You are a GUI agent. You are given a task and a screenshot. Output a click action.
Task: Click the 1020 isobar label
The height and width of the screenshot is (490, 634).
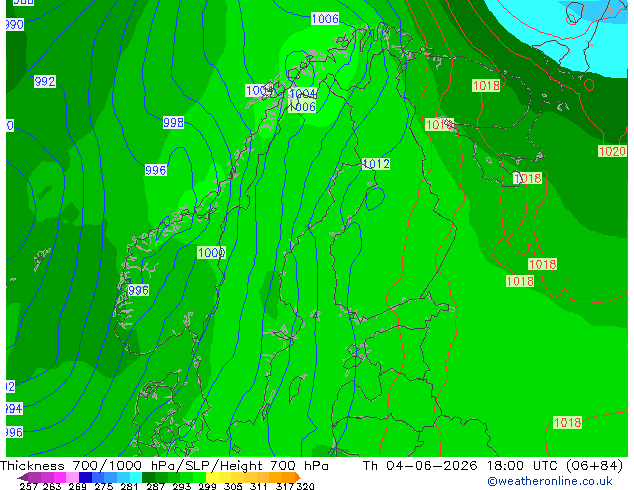tap(612, 152)
